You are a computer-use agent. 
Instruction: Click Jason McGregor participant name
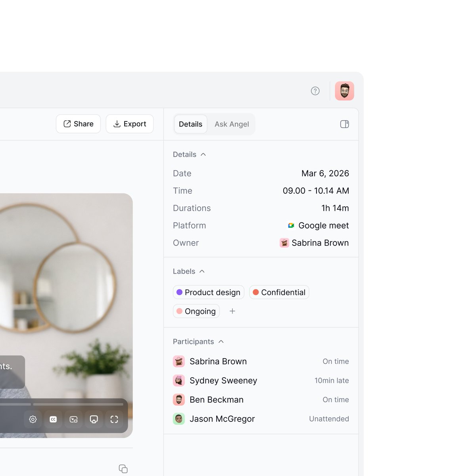coord(222,419)
